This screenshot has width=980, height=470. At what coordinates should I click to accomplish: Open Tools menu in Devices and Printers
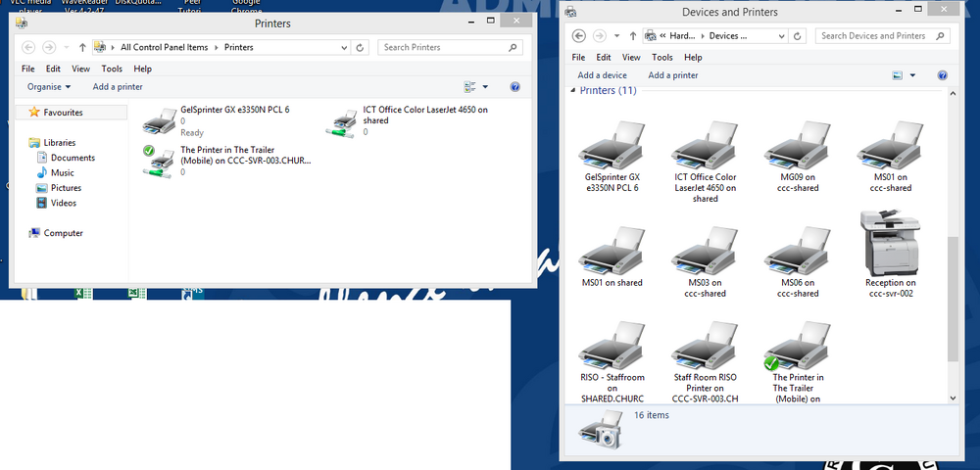tap(662, 58)
